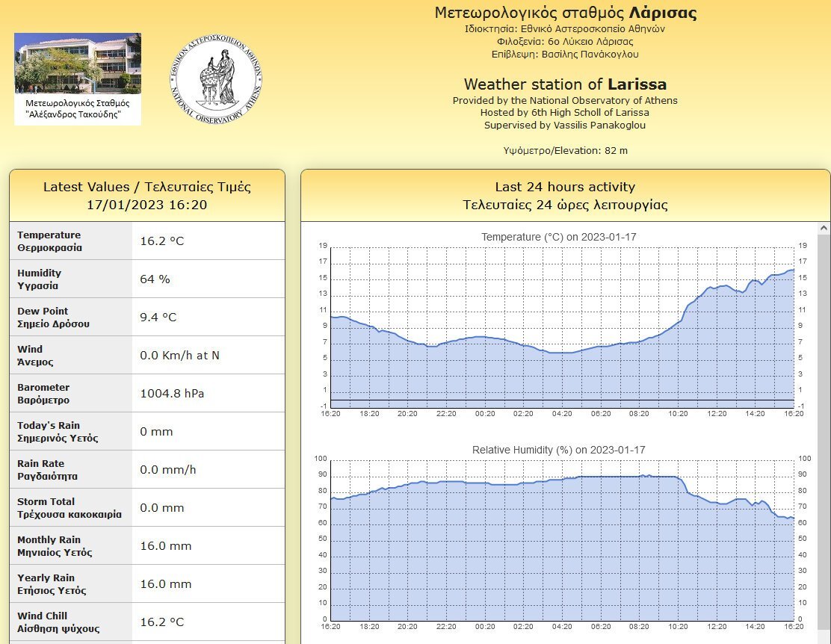Click the Wind Άνεμος label

(x=35, y=356)
